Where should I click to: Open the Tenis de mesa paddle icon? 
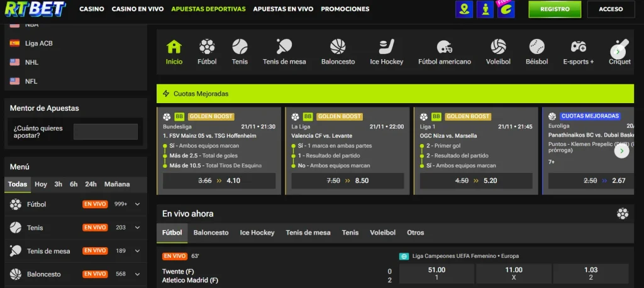284,47
